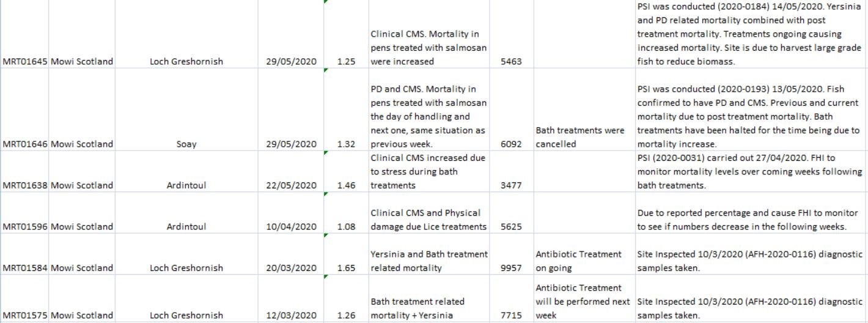The width and height of the screenshot is (868, 323).
Task: Click the 'Clinical CMS and Physical damage' cell
Action: coord(429,220)
